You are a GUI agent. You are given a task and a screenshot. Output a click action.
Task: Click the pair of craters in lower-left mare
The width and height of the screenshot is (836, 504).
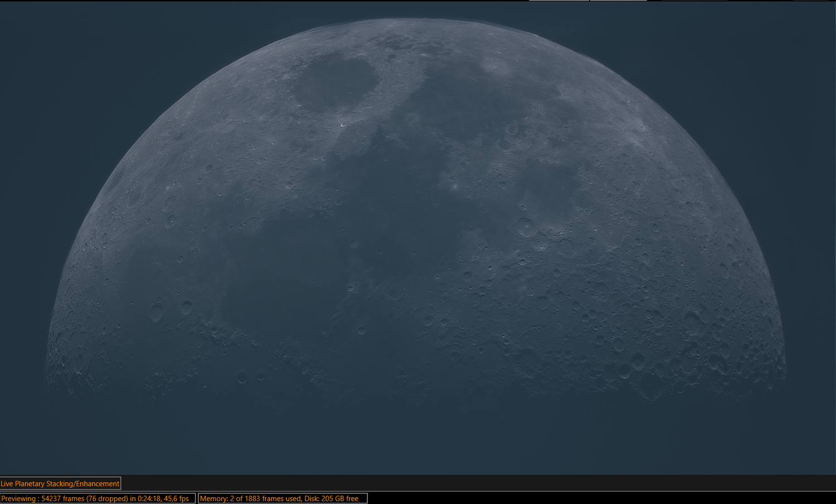(171, 309)
